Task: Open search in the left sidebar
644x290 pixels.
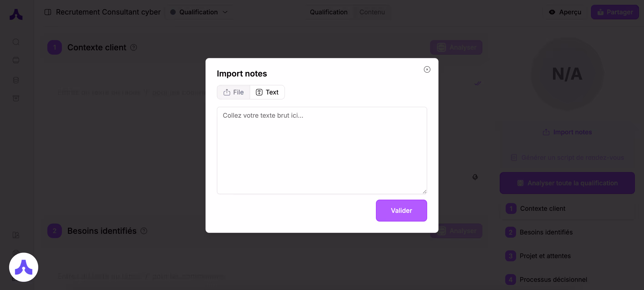Action: 16,42
